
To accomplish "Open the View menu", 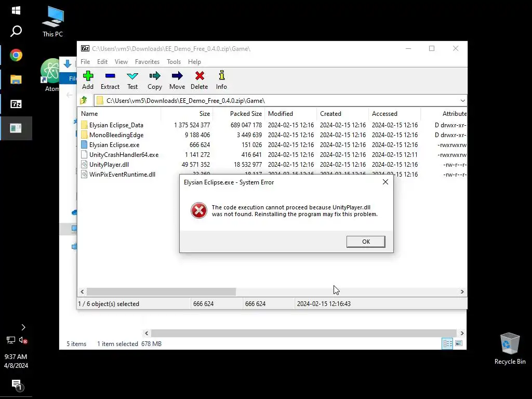I will pos(121,62).
